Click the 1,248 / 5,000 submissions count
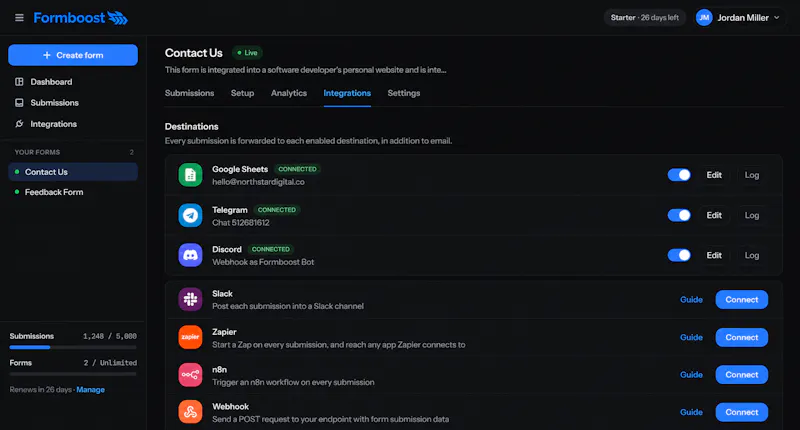The image size is (800, 430). (110, 336)
